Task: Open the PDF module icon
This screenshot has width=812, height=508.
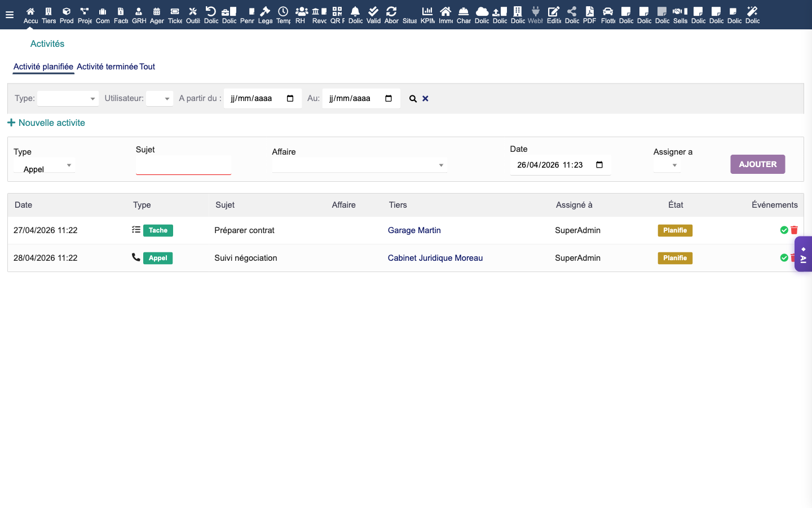Action: click(x=589, y=15)
